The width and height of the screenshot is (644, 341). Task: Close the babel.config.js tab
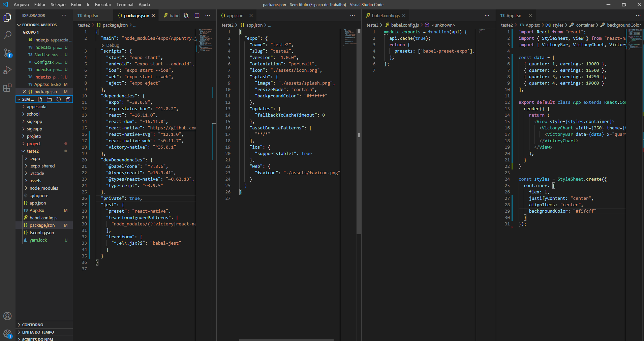(x=404, y=15)
